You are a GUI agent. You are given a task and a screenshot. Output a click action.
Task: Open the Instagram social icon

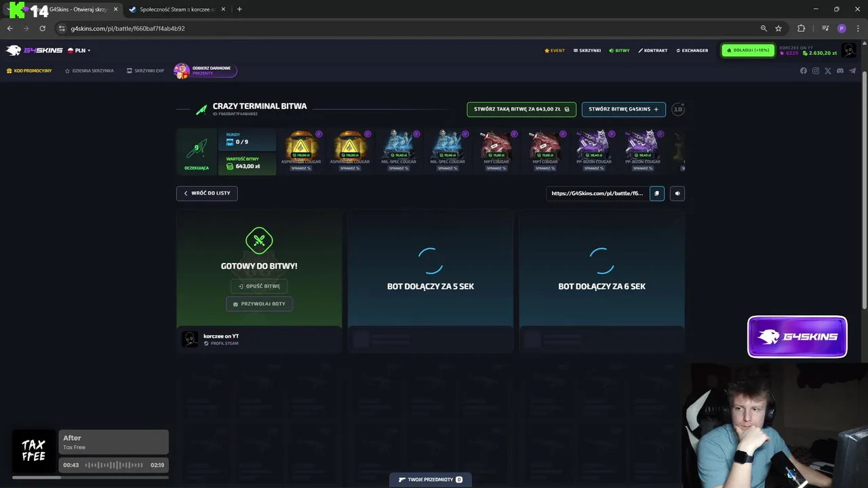816,70
